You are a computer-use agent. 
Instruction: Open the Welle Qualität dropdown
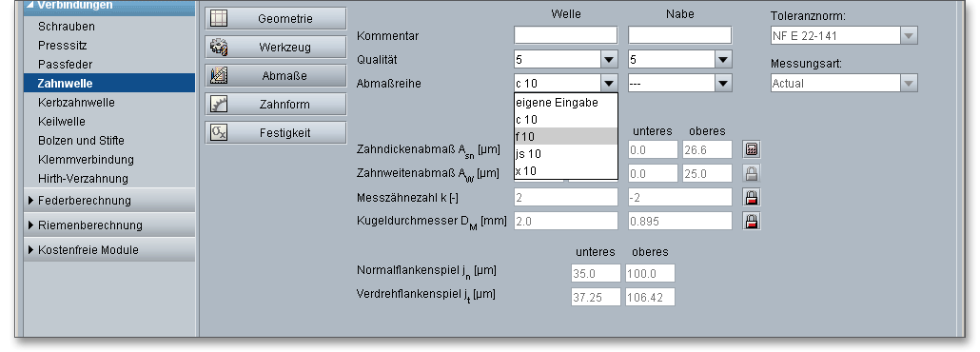coord(565,59)
